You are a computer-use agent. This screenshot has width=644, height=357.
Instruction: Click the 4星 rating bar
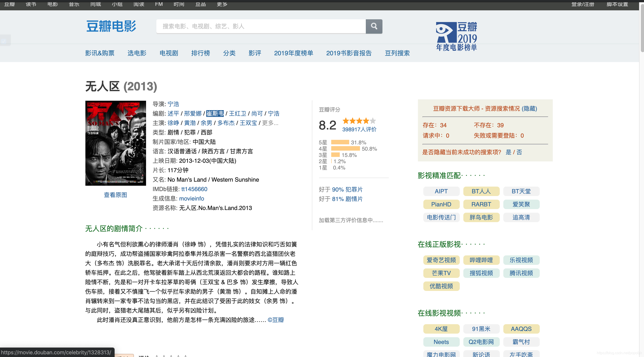pyautogui.click(x=346, y=148)
